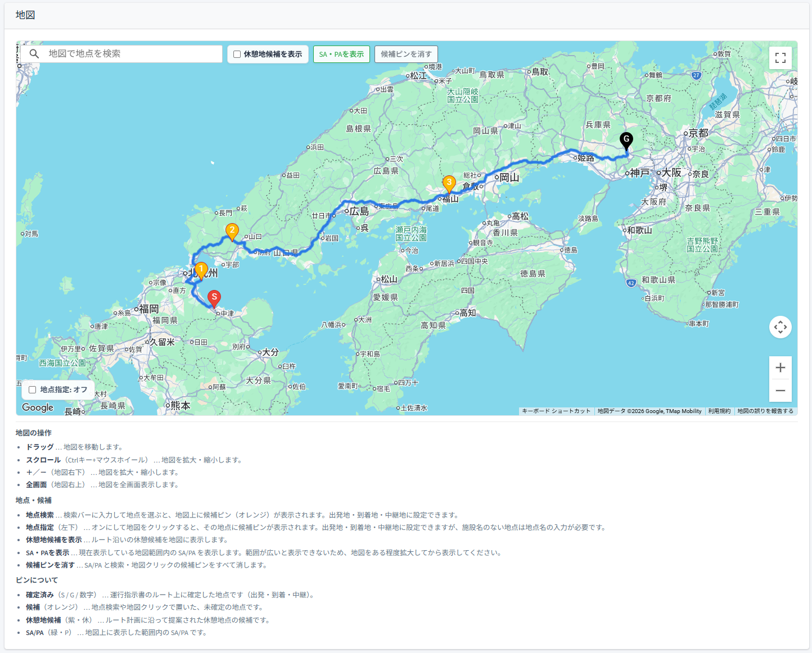The image size is (812, 653).
Task: Open map fullscreen view
Action: point(781,58)
